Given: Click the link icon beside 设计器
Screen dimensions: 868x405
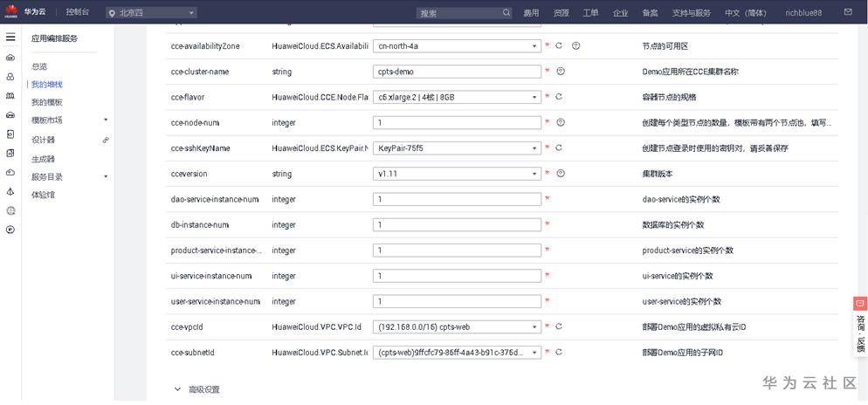Looking at the screenshot, I should 106,140.
